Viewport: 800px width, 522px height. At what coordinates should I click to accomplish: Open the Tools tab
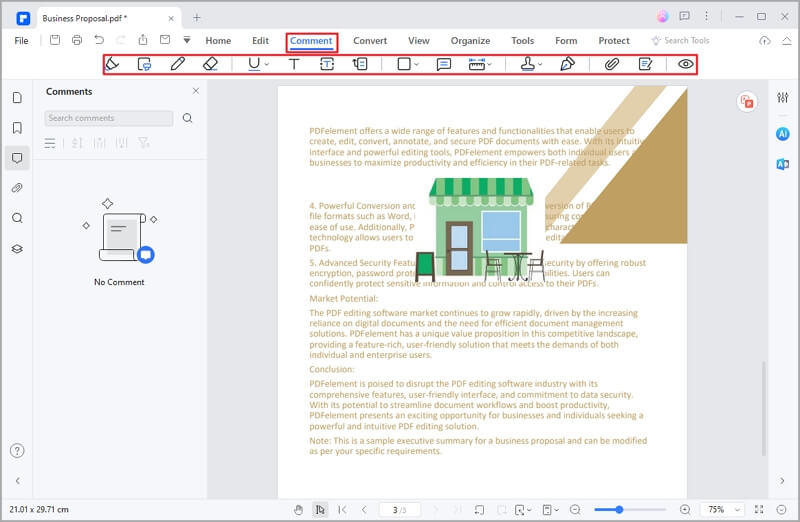522,41
